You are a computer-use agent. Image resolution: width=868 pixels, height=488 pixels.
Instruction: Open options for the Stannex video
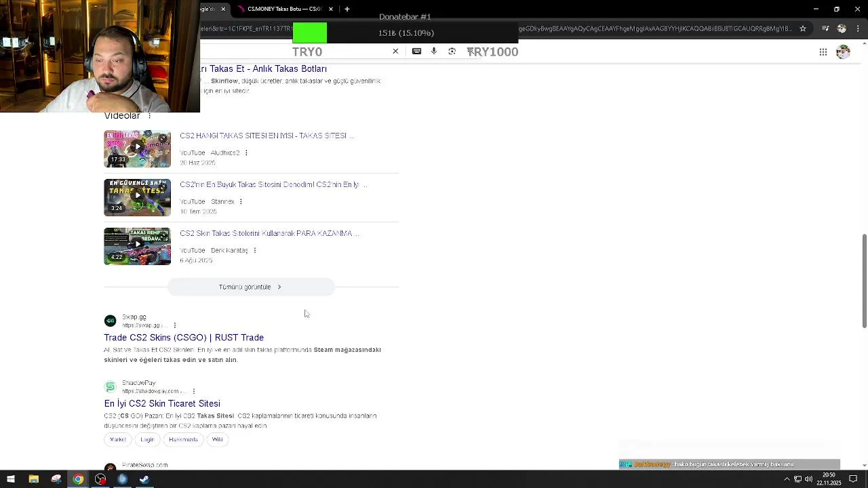(241, 201)
